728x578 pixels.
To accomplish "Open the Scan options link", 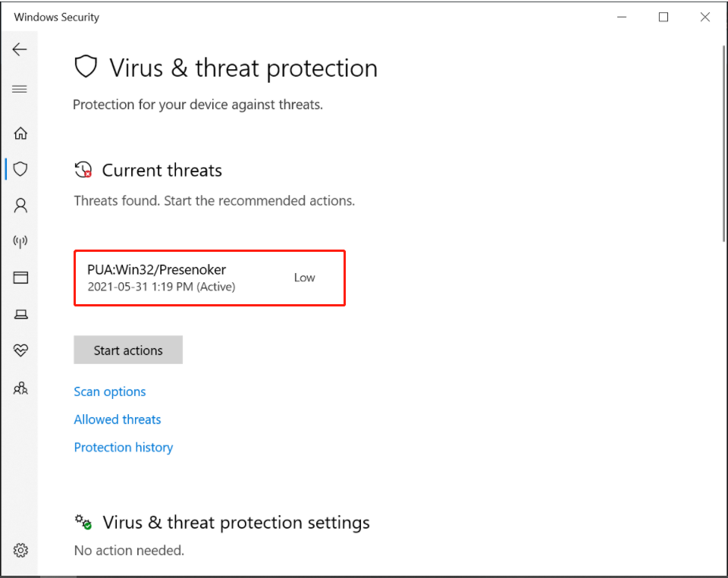I will pyautogui.click(x=110, y=391).
